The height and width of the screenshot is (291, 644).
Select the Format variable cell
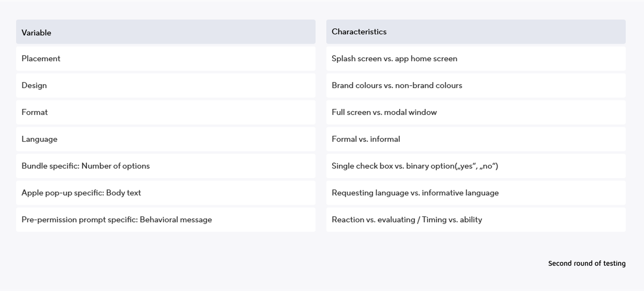pos(166,112)
